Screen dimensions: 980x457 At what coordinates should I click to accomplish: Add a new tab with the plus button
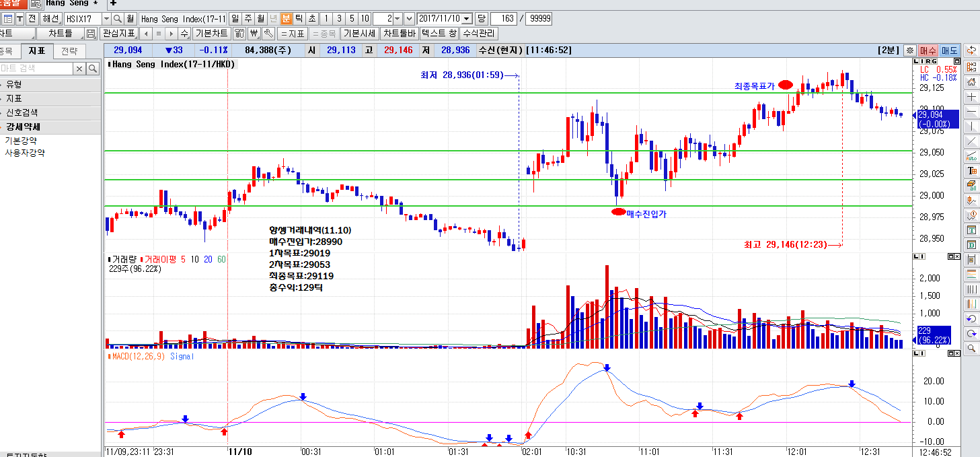[x=113, y=3]
